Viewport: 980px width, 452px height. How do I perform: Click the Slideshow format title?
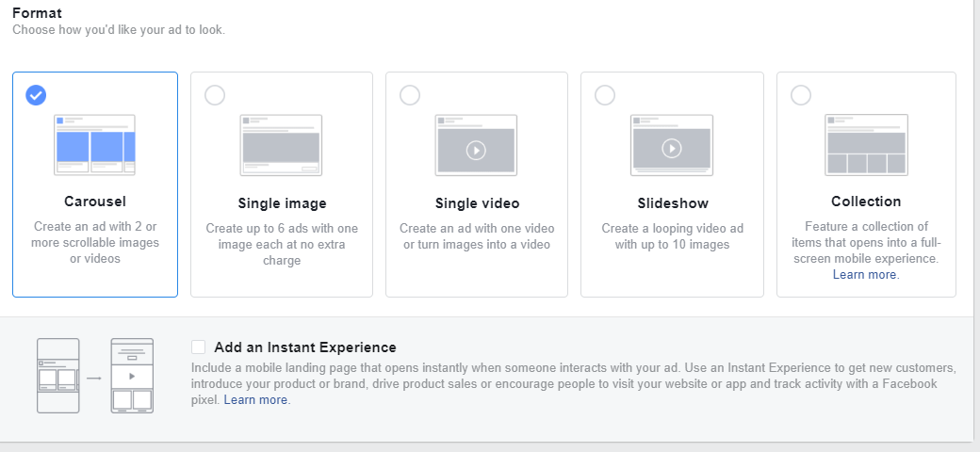pyautogui.click(x=672, y=203)
